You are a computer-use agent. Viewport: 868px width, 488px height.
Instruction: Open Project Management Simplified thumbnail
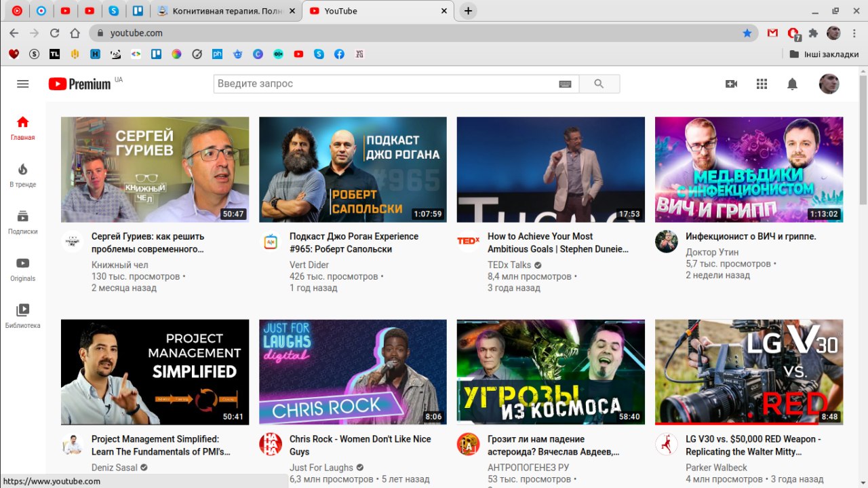point(155,372)
